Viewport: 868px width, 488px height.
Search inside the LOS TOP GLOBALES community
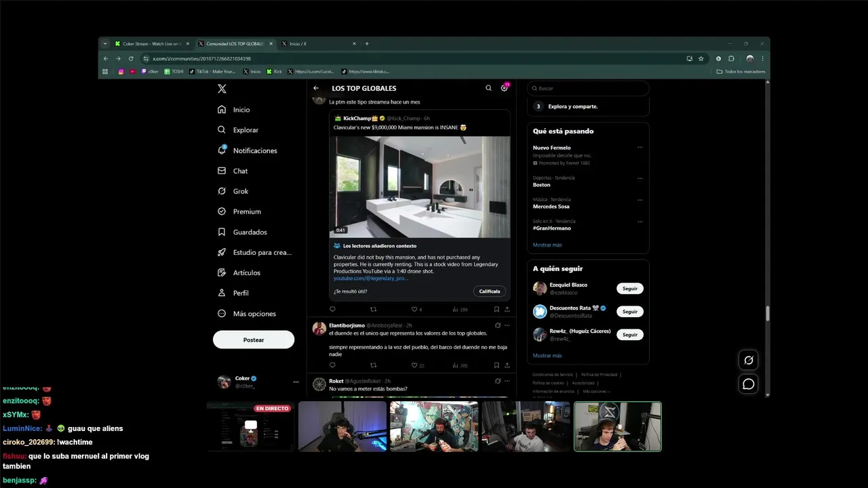click(x=488, y=88)
